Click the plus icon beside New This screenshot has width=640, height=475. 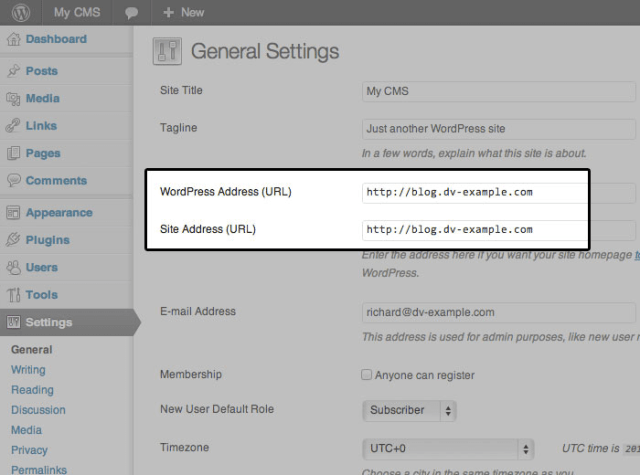tap(168, 13)
